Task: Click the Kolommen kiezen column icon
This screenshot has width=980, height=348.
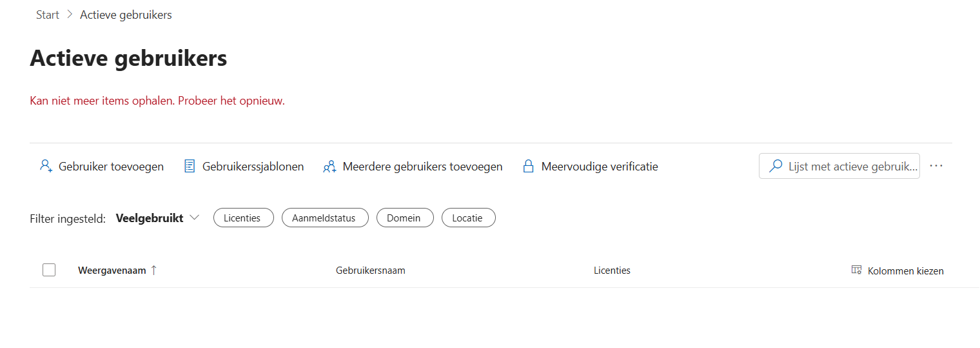Action: 857,270
